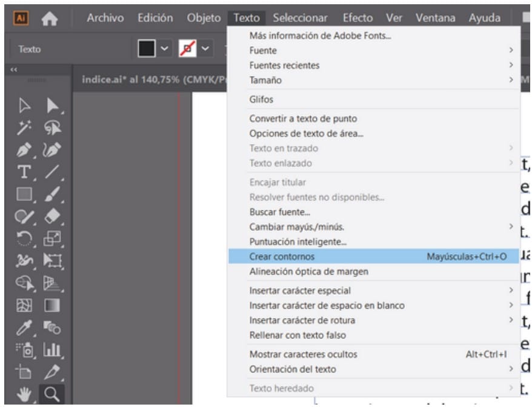Activate the Zoom magnifier tool

coord(52,395)
